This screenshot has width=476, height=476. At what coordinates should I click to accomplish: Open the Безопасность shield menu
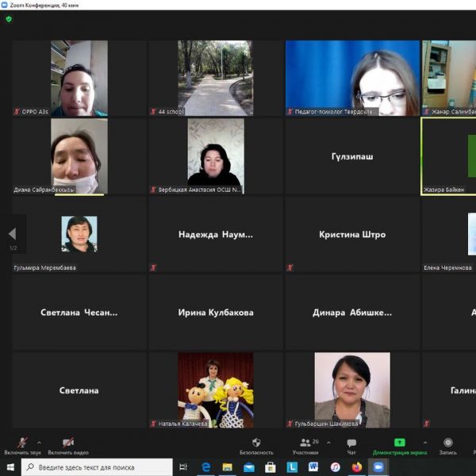click(256, 446)
